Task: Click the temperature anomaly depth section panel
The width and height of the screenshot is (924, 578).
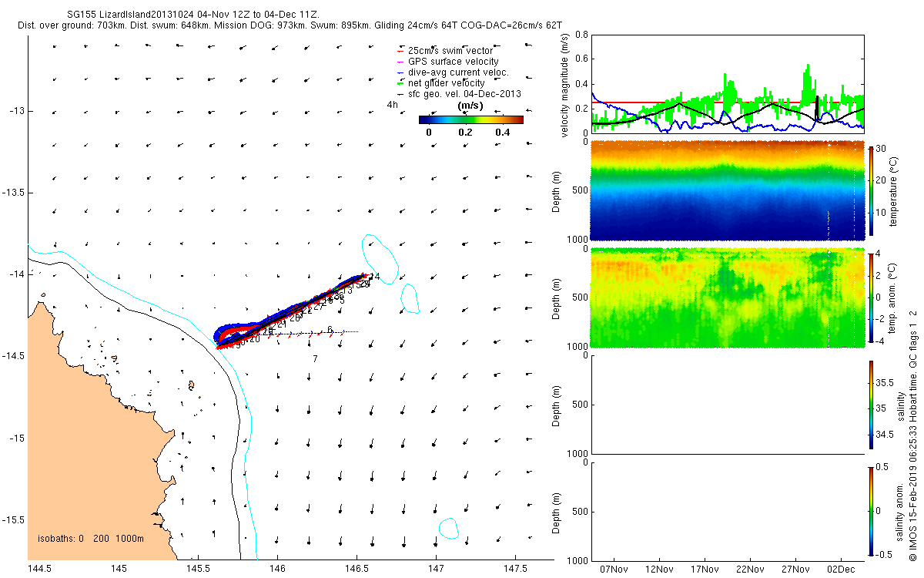Action: (x=727, y=297)
